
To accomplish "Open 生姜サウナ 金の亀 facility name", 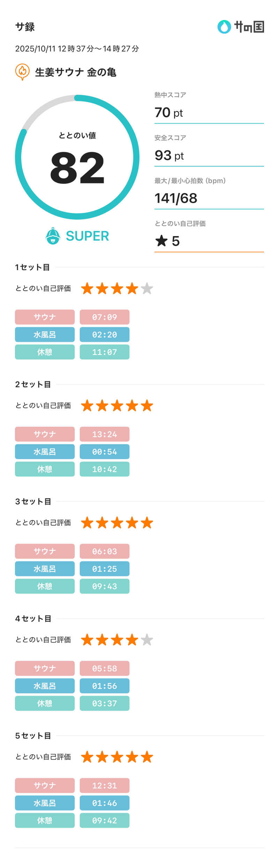I will click(x=75, y=72).
